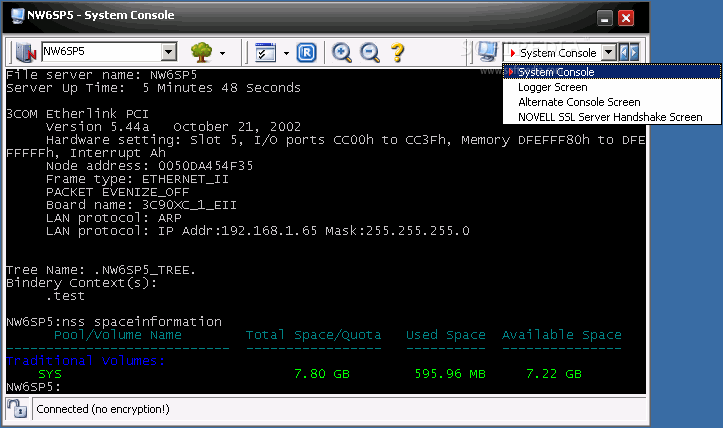Click the 'Used Space' column header

tap(445, 335)
